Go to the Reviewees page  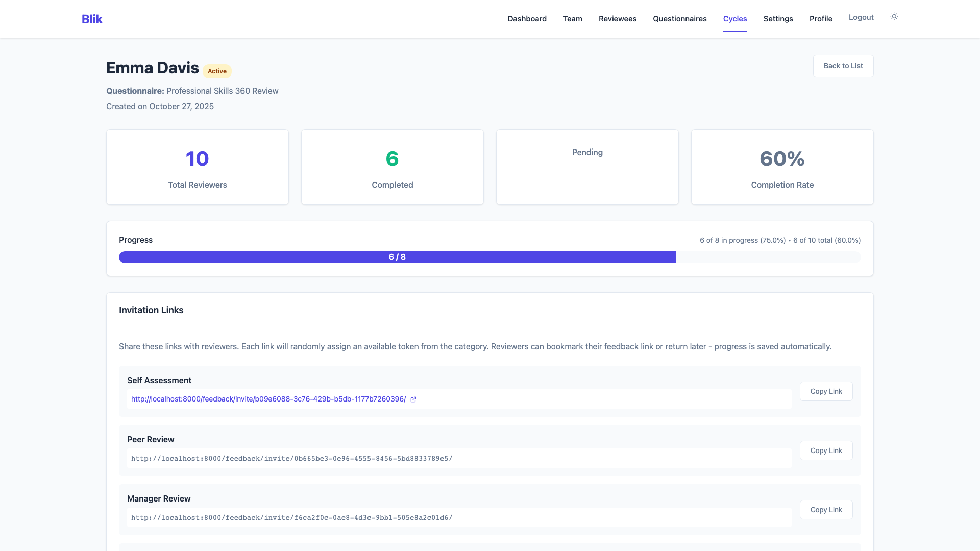(617, 18)
